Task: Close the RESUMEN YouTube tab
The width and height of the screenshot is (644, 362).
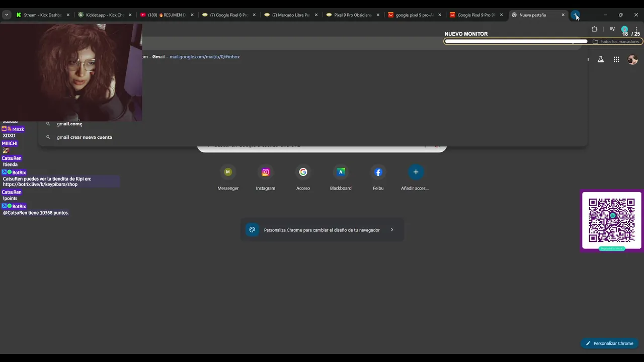Action: point(192,15)
